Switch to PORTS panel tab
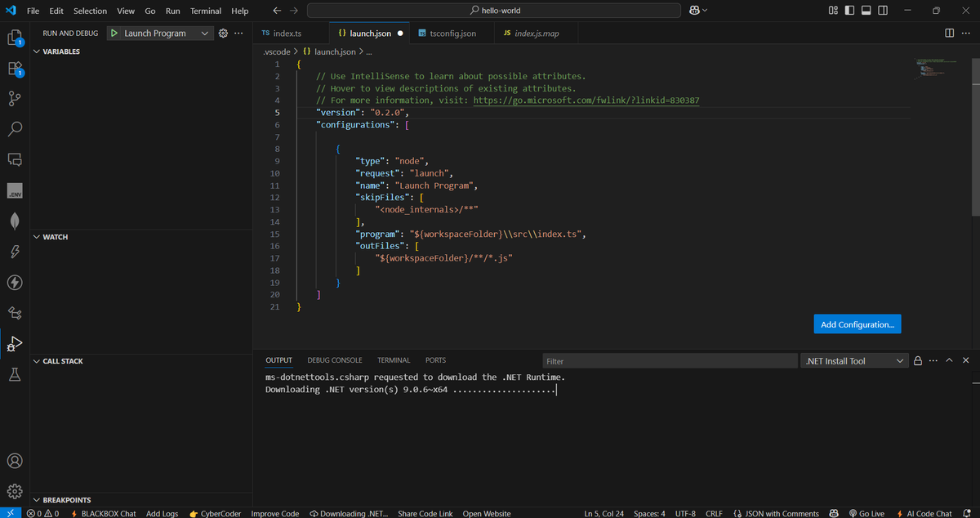 click(x=435, y=360)
